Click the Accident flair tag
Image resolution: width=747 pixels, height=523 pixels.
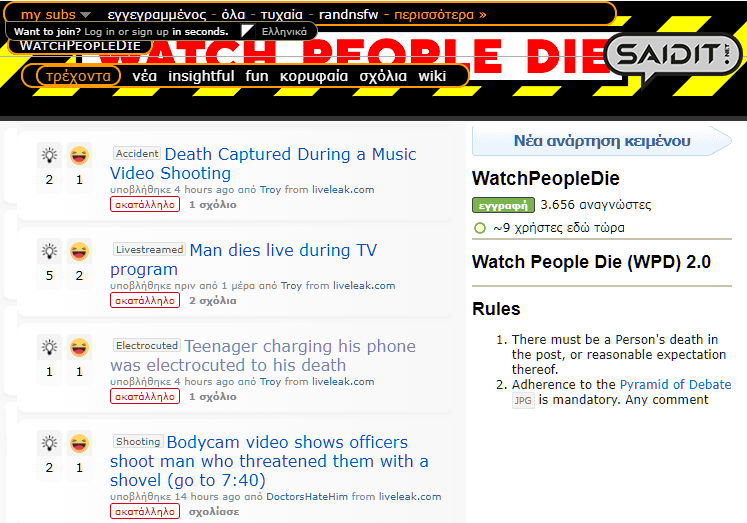(137, 153)
